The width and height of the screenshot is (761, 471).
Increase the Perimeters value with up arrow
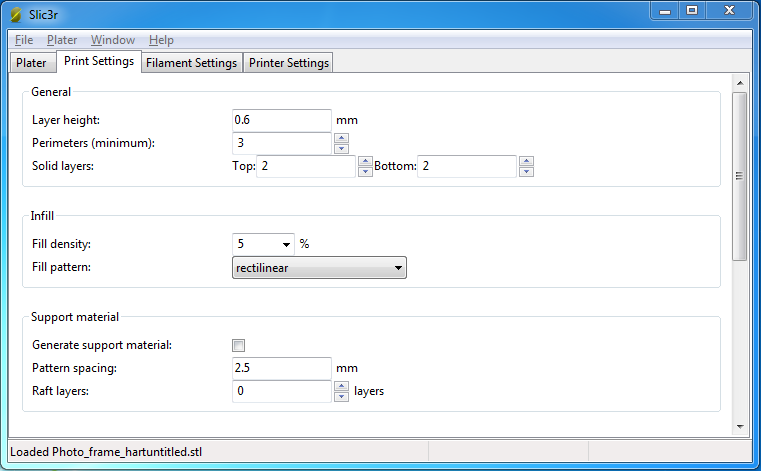(x=342, y=138)
